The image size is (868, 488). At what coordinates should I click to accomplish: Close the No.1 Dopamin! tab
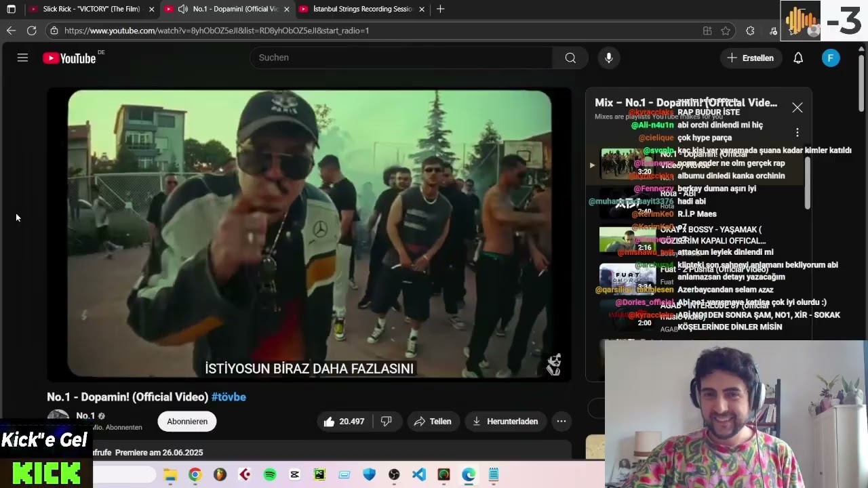pos(286,9)
